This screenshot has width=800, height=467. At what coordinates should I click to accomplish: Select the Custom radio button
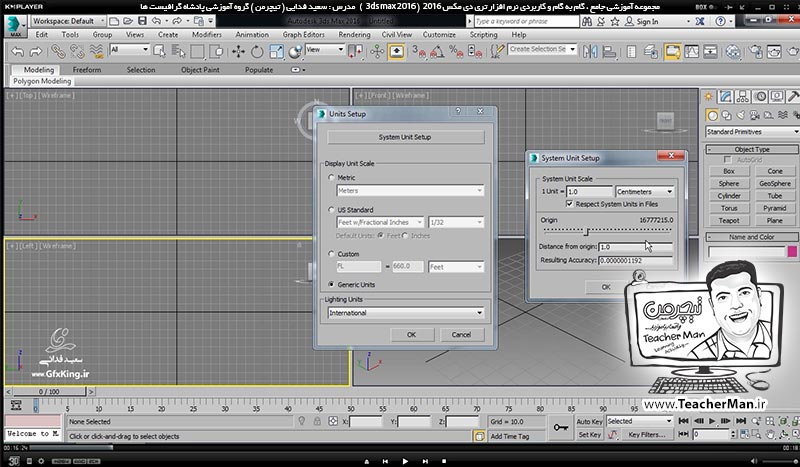point(331,254)
